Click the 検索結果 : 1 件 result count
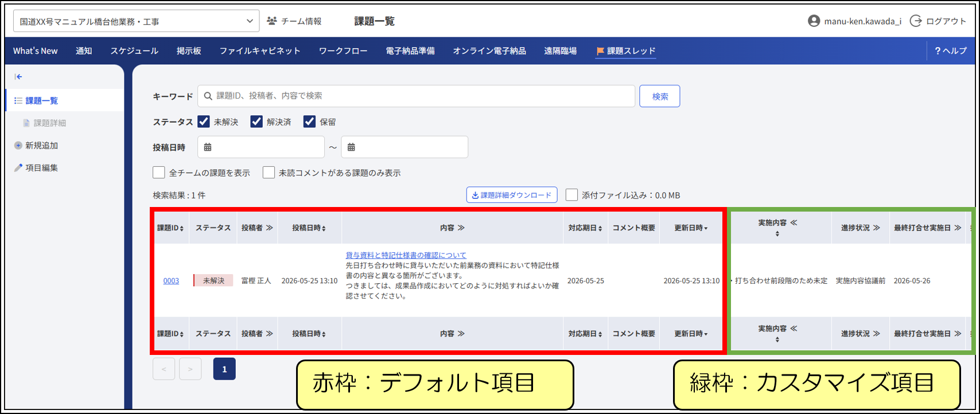The image size is (980, 414). pos(179,195)
